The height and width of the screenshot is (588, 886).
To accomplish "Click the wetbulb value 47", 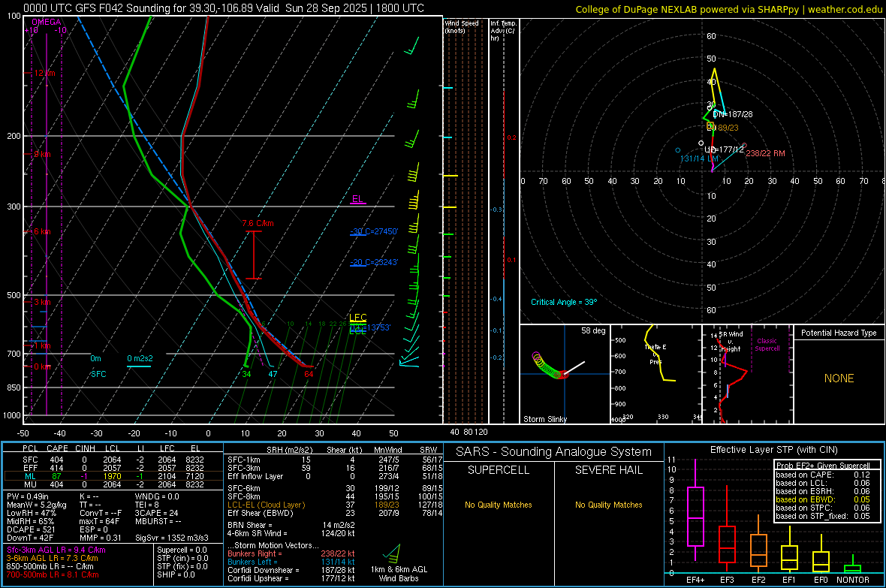I will point(273,374).
